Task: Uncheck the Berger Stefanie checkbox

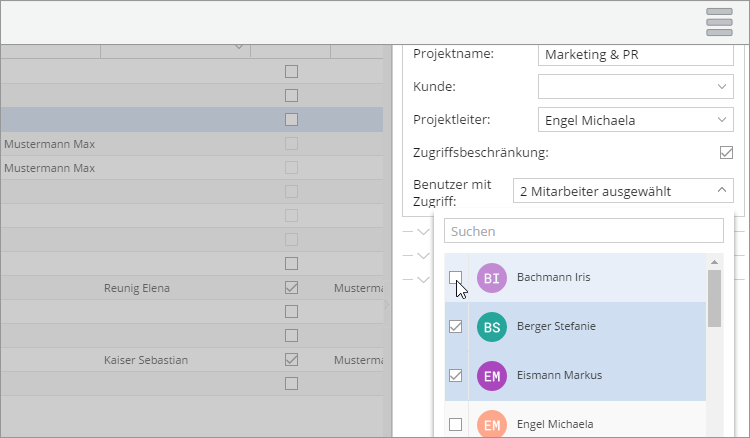Action: (x=456, y=326)
